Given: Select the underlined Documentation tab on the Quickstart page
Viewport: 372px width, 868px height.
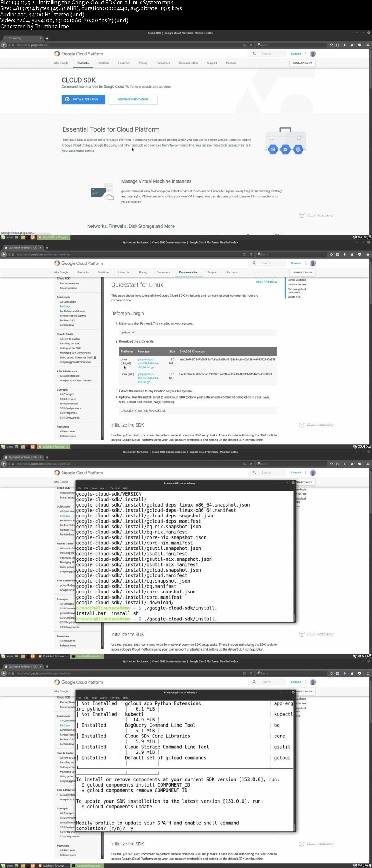Looking at the screenshot, I should click(x=189, y=272).
